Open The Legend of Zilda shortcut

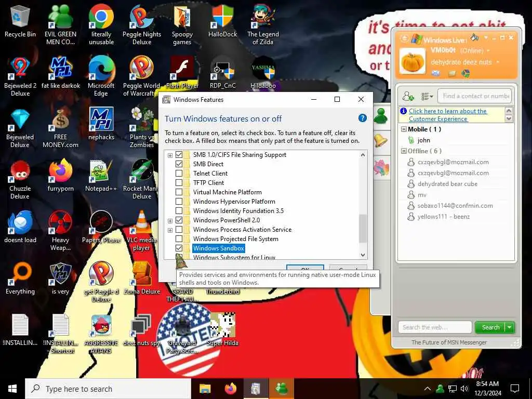click(x=263, y=24)
